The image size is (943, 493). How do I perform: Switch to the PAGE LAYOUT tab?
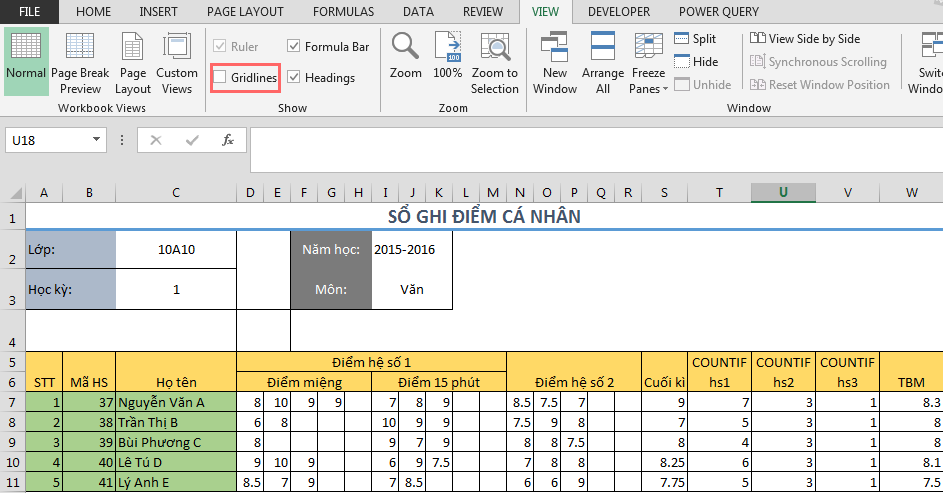coord(247,12)
